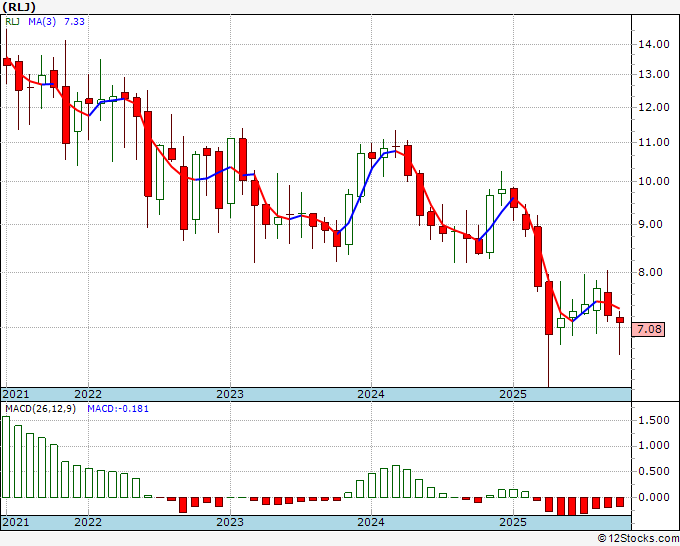Click the 2022 marker on price timeline

click(88, 394)
